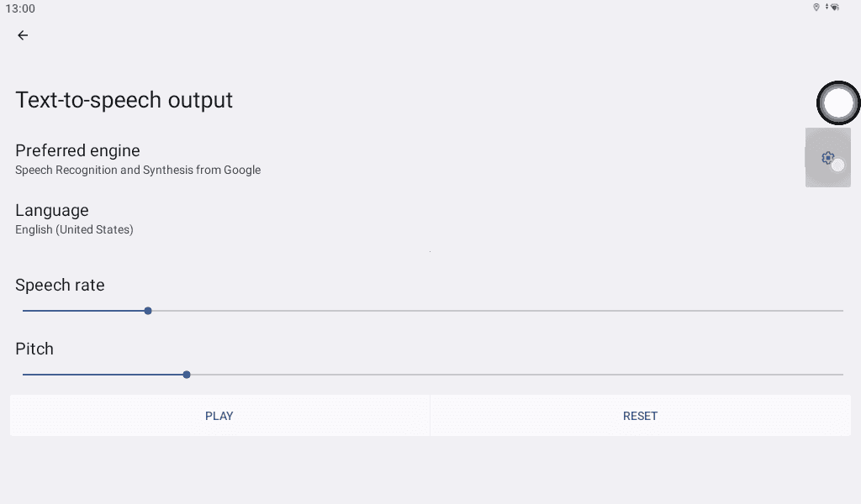Click the 13:00 clock in status bar

pyautogui.click(x=20, y=8)
